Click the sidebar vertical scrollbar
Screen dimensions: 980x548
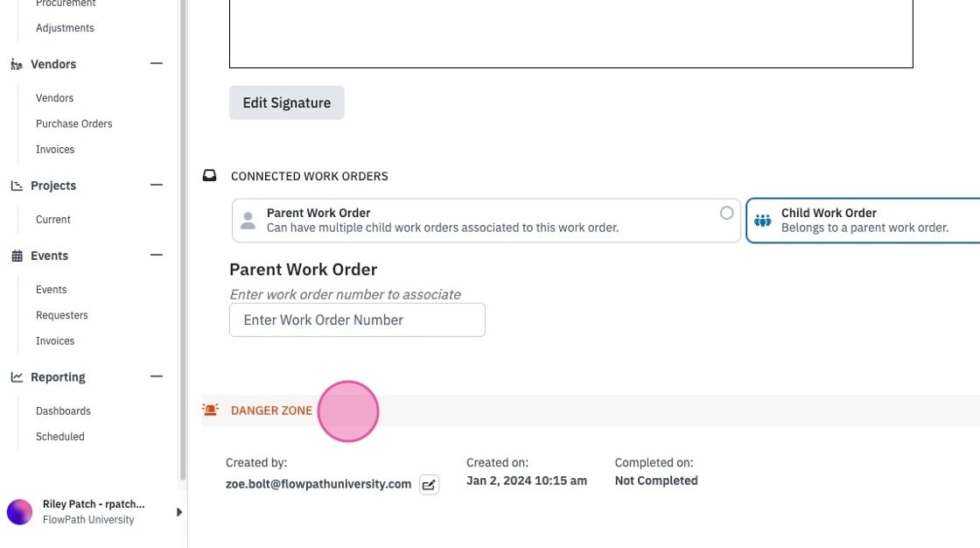pos(183,240)
